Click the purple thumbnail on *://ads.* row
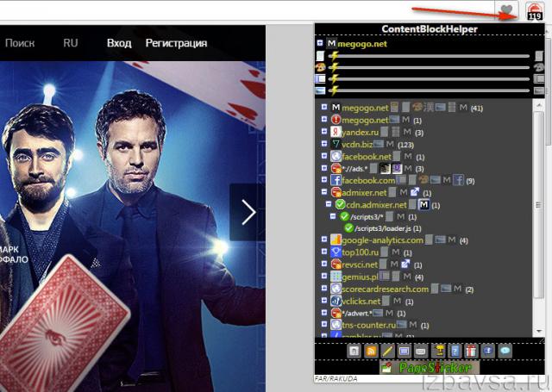The height and width of the screenshot is (392, 552). coord(397,168)
